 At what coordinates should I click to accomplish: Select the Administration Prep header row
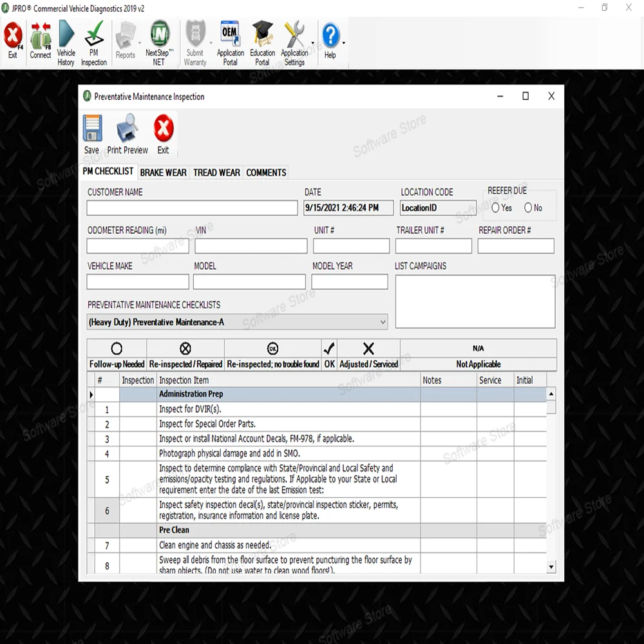pos(317,394)
